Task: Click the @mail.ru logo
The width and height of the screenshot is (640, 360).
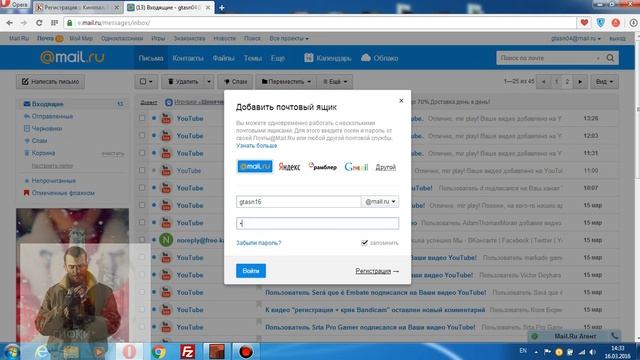Action: (x=72, y=58)
